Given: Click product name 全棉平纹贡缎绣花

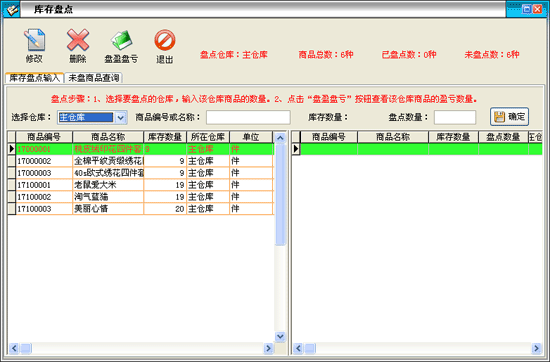Looking at the screenshot, I should point(109,161).
